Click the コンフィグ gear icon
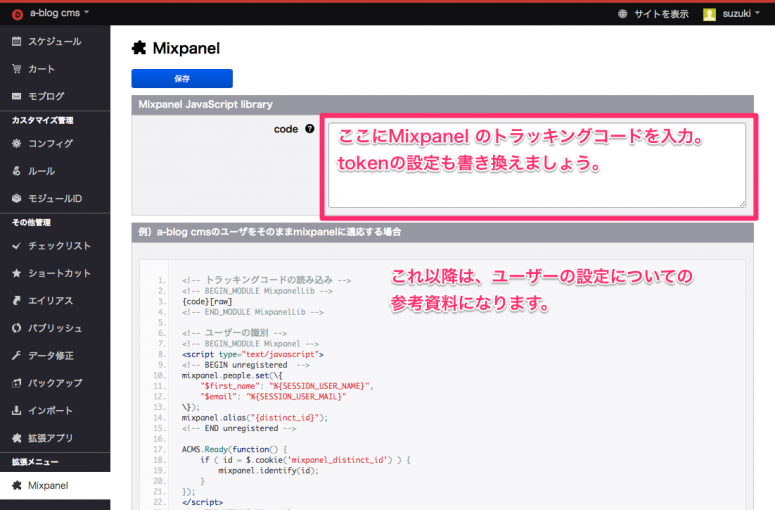The width and height of the screenshot is (775, 510). tap(16, 143)
